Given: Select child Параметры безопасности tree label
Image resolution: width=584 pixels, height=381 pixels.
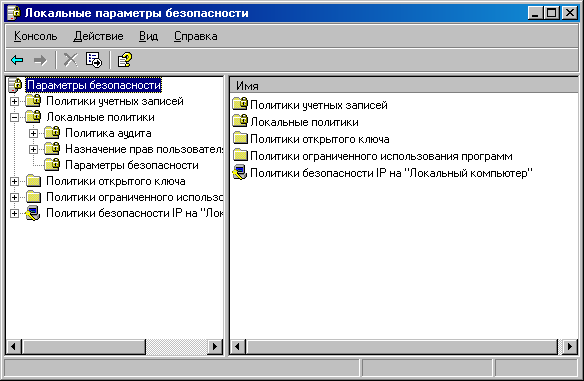Looking at the screenshot, I should point(131,165).
